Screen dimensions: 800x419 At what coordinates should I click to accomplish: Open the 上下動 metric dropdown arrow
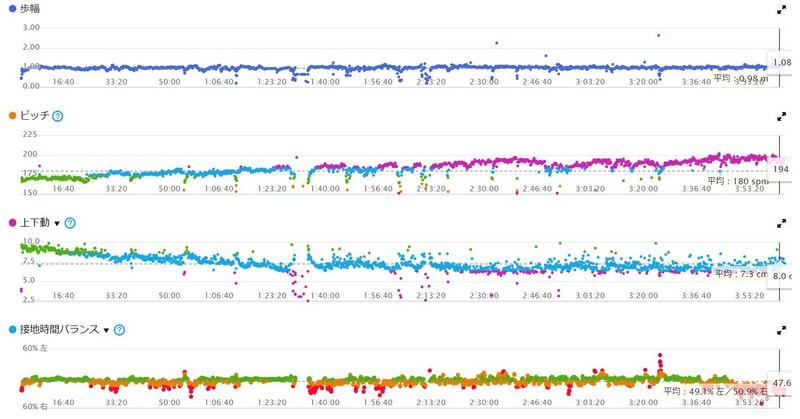click(57, 222)
